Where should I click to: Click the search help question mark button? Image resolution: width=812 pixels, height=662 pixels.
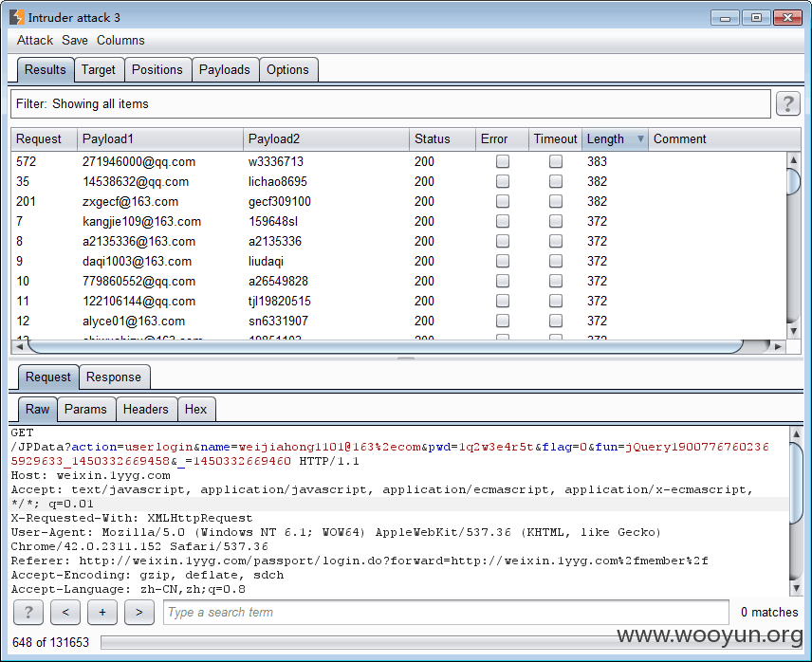[x=28, y=613]
